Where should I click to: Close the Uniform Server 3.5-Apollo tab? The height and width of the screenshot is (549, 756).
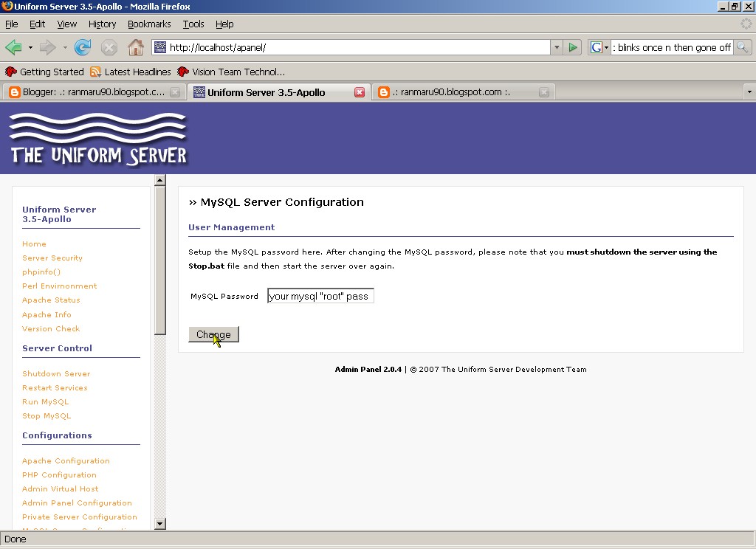click(360, 92)
